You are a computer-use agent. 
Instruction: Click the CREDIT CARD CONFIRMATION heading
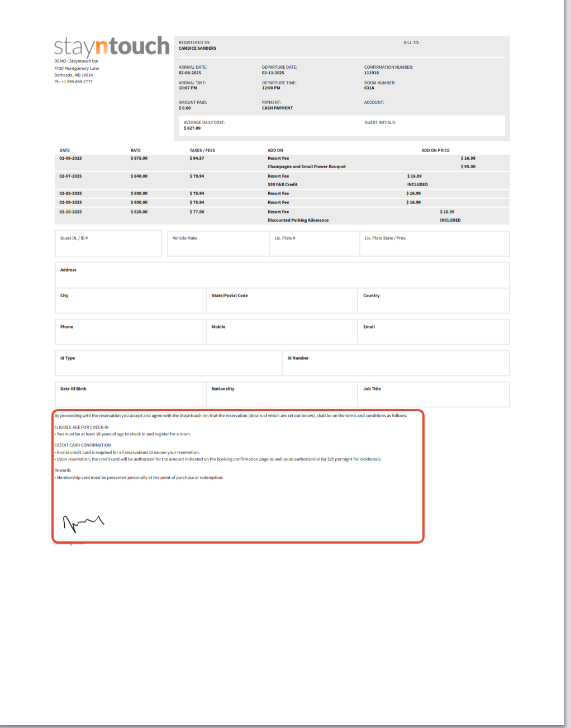83,445
